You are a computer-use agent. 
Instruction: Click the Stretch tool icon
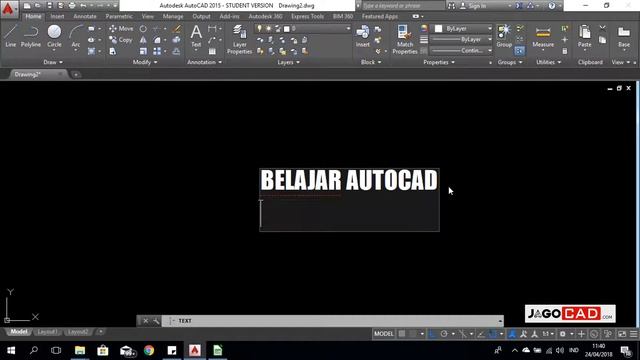point(113,51)
